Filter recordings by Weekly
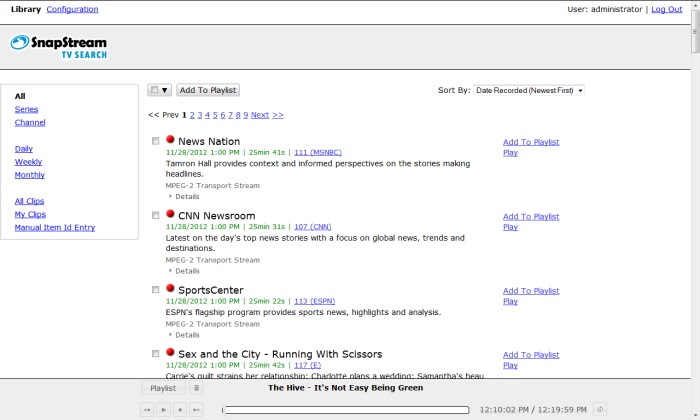Viewport: 700px width, 420px height. (28, 162)
